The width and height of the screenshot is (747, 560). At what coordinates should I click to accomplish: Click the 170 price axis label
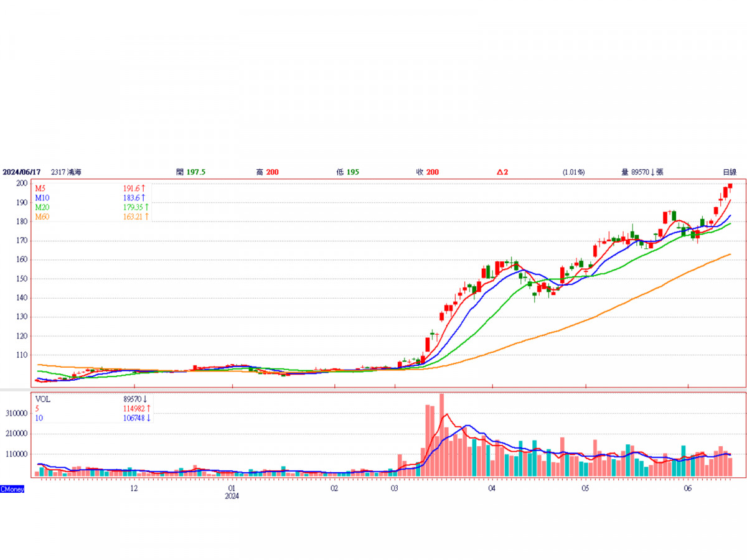[x=21, y=241]
